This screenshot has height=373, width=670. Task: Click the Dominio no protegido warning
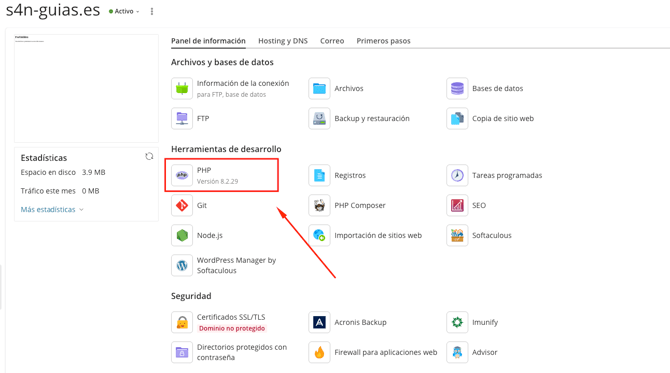pos(232,328)
